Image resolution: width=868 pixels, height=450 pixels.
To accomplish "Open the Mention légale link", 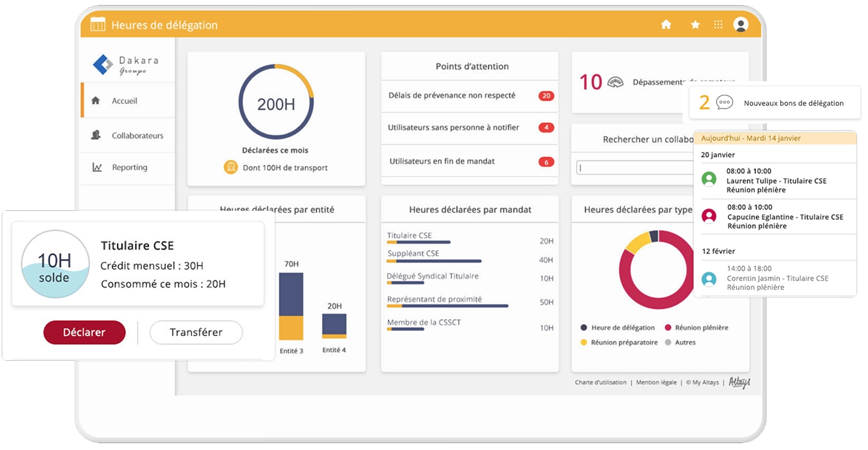I will 656,382.
